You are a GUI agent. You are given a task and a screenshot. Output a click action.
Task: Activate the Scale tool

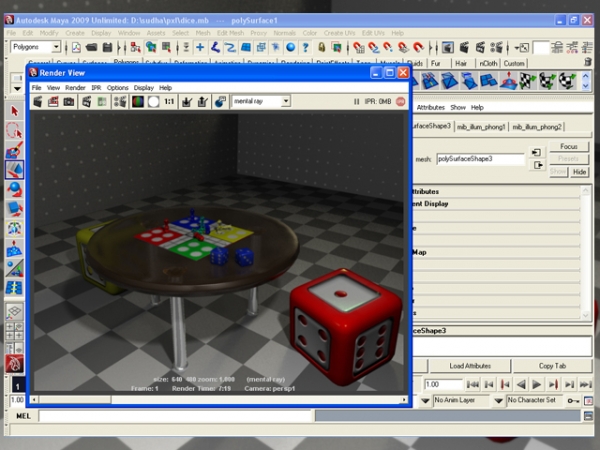[15, 209]
